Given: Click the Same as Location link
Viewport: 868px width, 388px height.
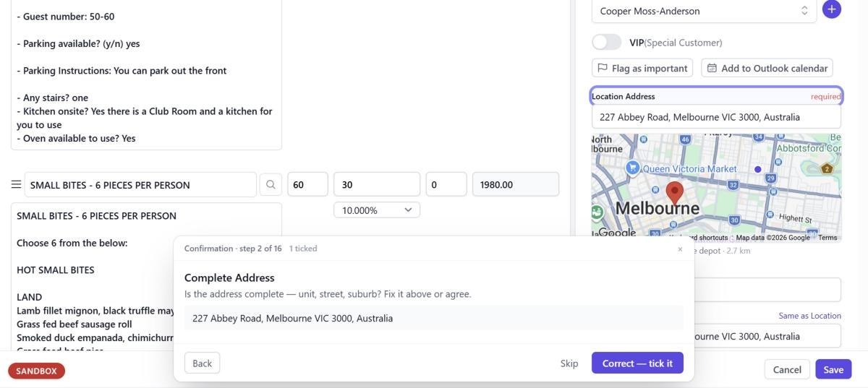Looking at the screenshot, I should pos(809,316).
